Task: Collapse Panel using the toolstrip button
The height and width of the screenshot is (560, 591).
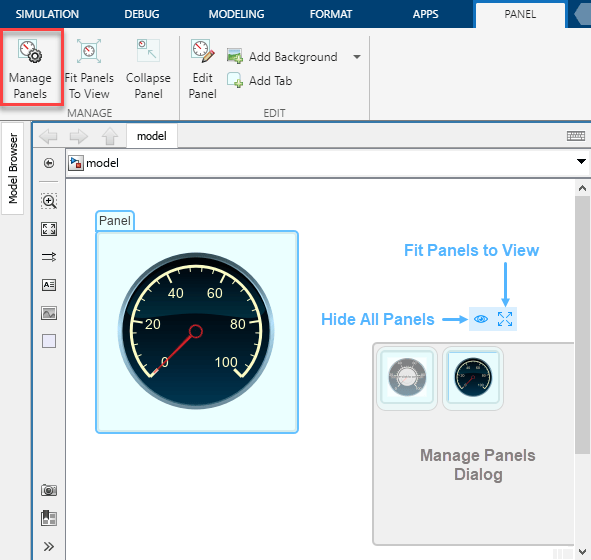Action: pyautogui.click(x=148, y=68)
